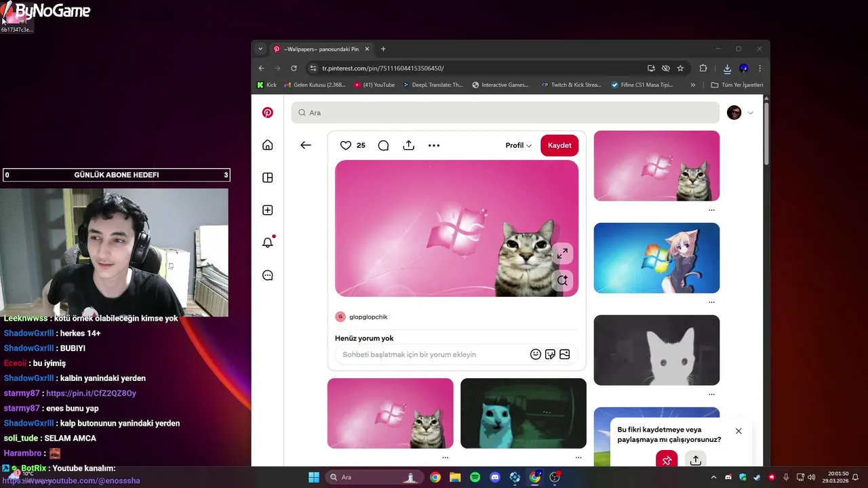868x488 pixels.
Task: Show hidden system tray icons
Action: point(713,477)
